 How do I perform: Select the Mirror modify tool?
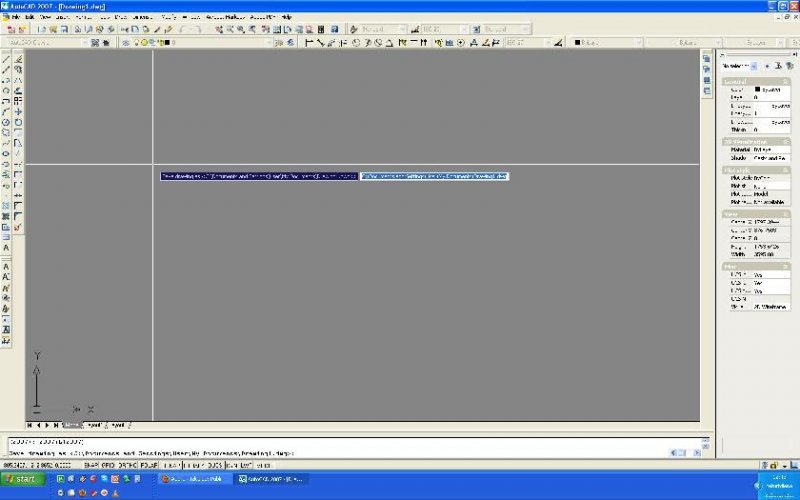tap(18, 80)
